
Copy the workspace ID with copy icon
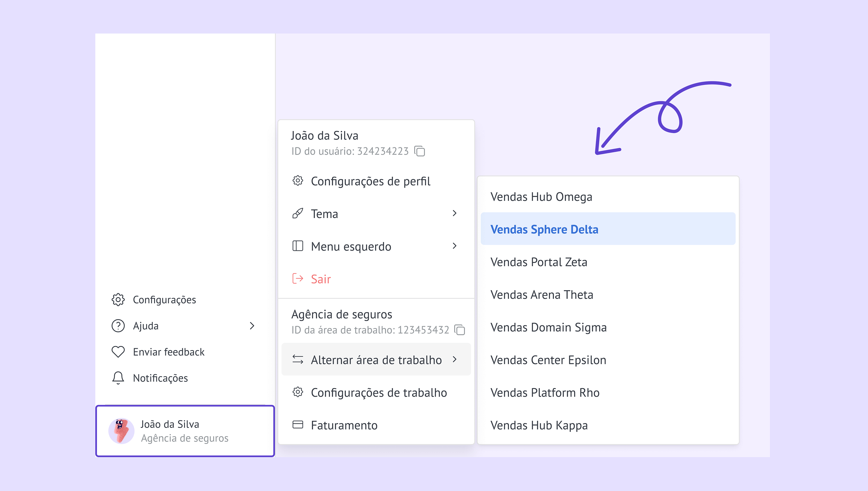(x=460, y=330)
